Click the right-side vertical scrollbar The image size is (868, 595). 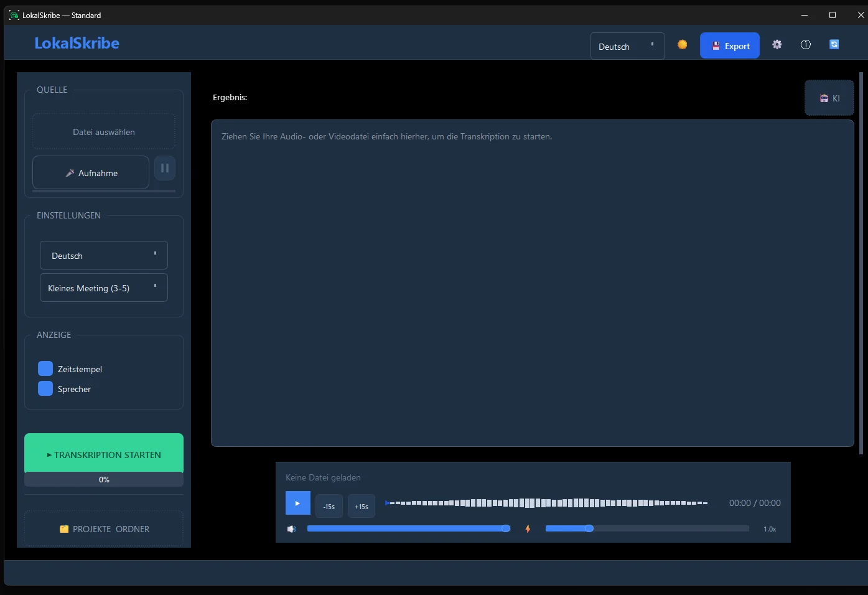pyautogui.click(x=861, y=263)
